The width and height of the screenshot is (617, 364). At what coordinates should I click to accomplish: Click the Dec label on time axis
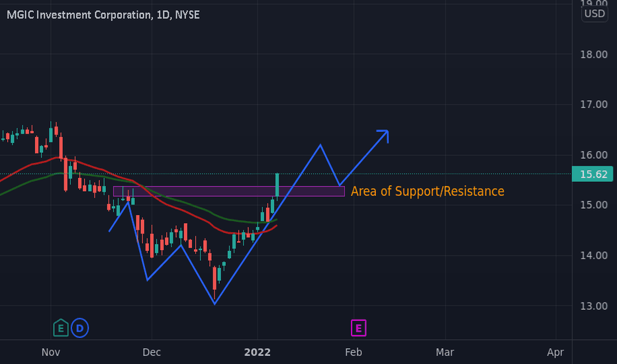pos(152,352)
